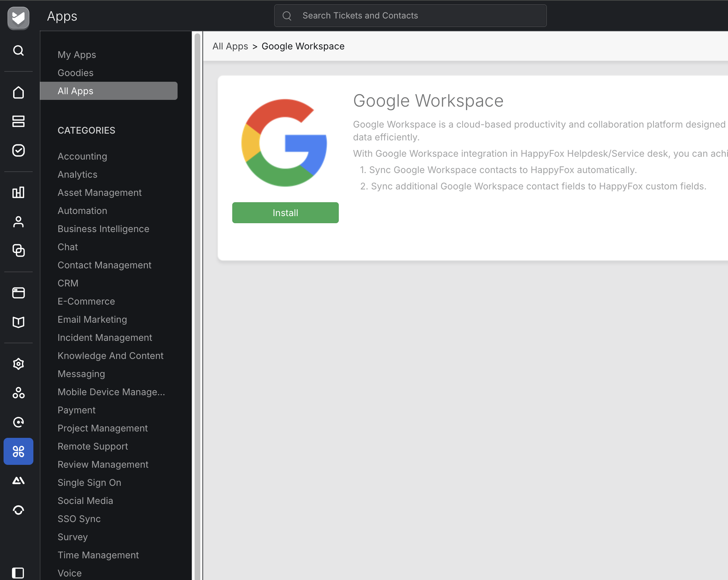Select the highlighted Apps grid icon
The image size is (728, 580).
[x=18, y=451]
